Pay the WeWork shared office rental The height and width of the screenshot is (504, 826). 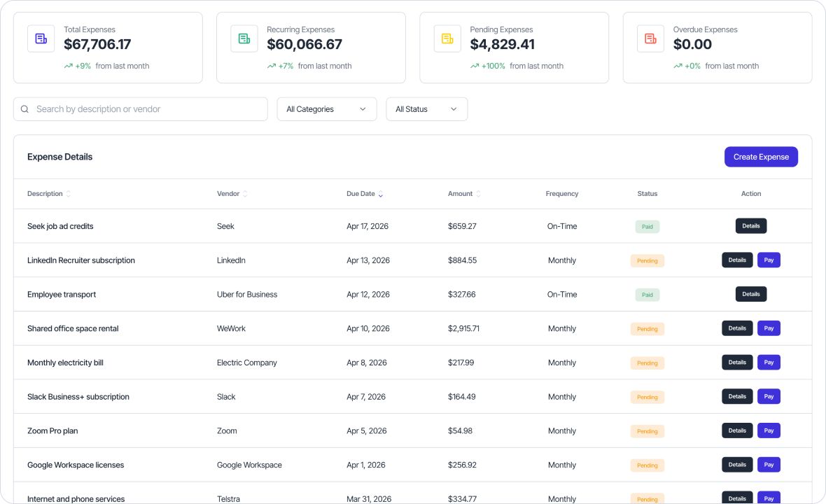point(769,328)
